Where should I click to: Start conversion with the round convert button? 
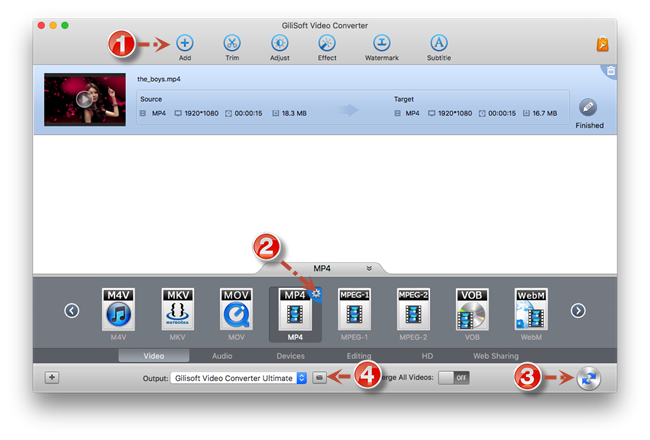coord(587,378)
